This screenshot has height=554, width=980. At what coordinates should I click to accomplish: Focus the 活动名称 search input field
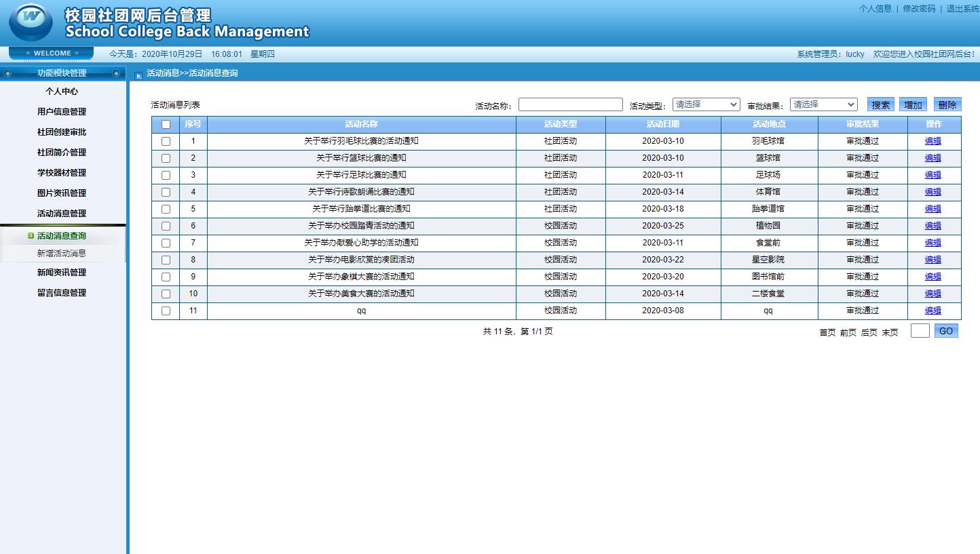pos(570,104)
